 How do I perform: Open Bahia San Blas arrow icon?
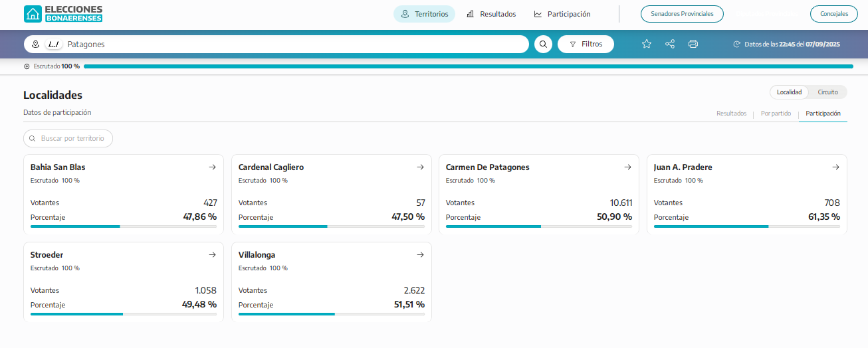(212, 167)
